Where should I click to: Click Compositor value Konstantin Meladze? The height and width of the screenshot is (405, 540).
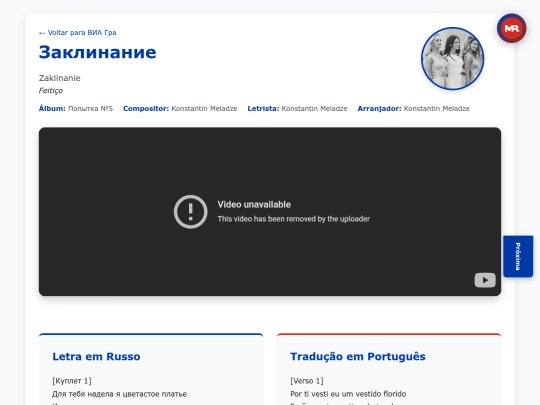tap(204, 108)
